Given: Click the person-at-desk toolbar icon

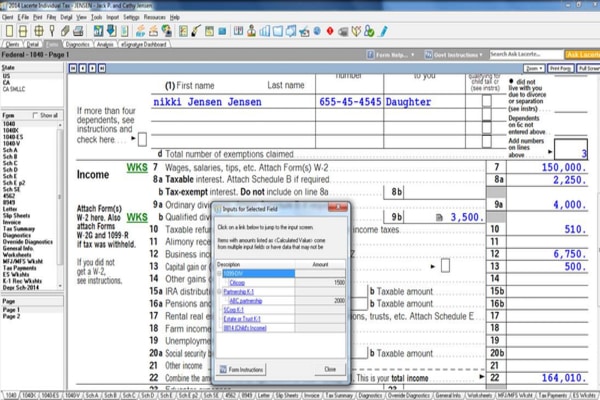Looking at the screenshot, I should tap(251, 31).
